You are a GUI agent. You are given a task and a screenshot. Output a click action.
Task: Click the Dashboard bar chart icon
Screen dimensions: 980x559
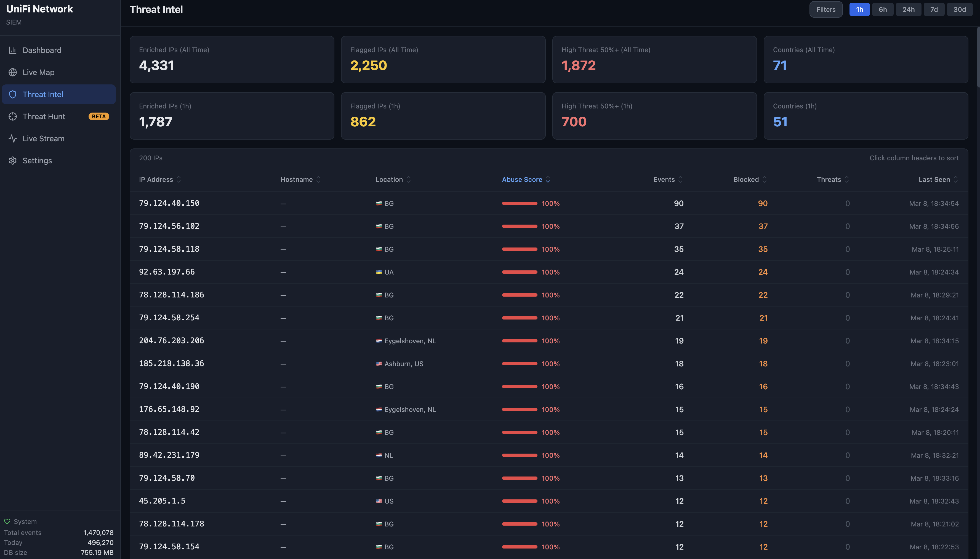[x=13, y=50]
